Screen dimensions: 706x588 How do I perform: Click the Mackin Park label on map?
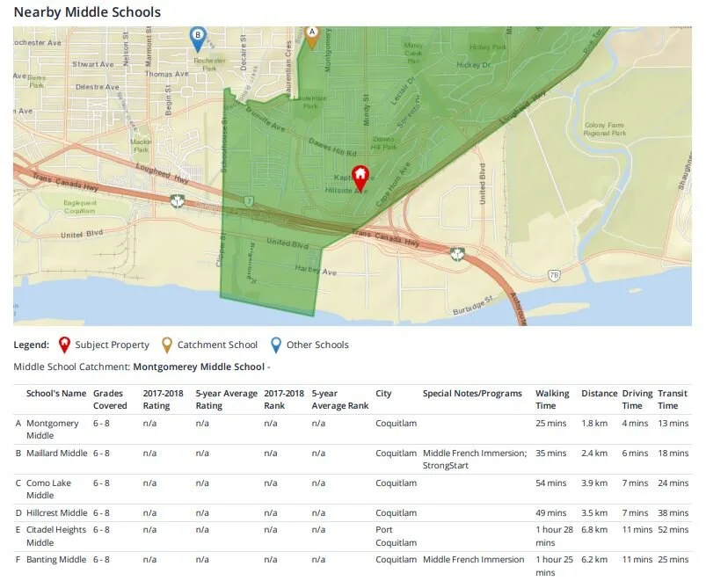tap(141, 145)
